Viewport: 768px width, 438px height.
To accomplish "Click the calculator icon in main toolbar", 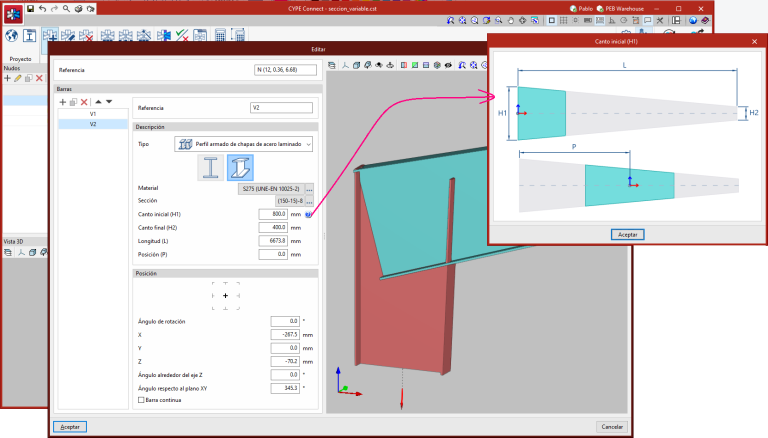I will (x=219, y=36).
